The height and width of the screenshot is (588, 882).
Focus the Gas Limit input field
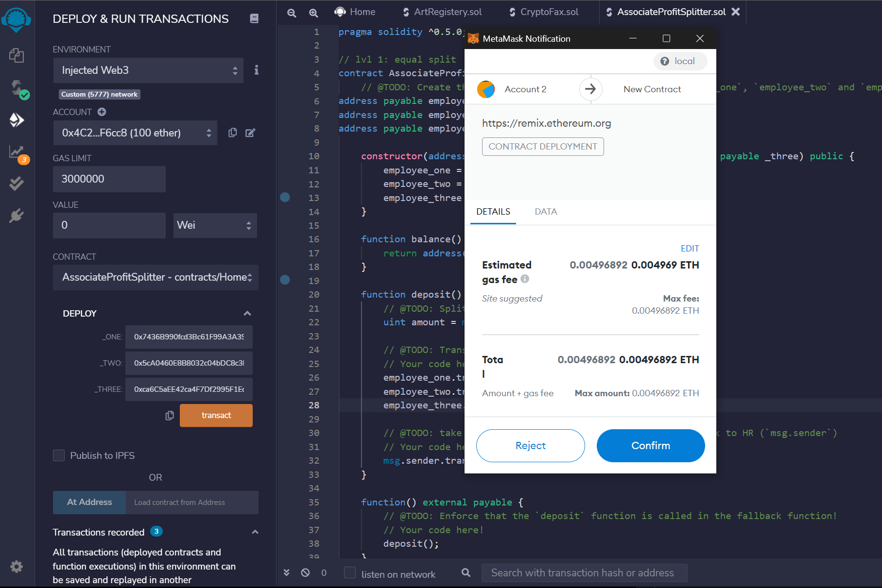(x=109, y=179)
